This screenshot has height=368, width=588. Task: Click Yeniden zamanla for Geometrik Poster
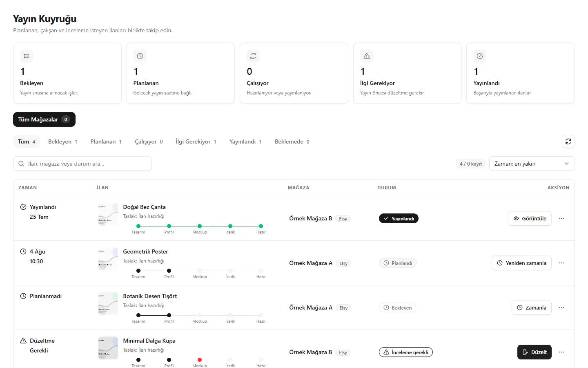coord(521,263)
